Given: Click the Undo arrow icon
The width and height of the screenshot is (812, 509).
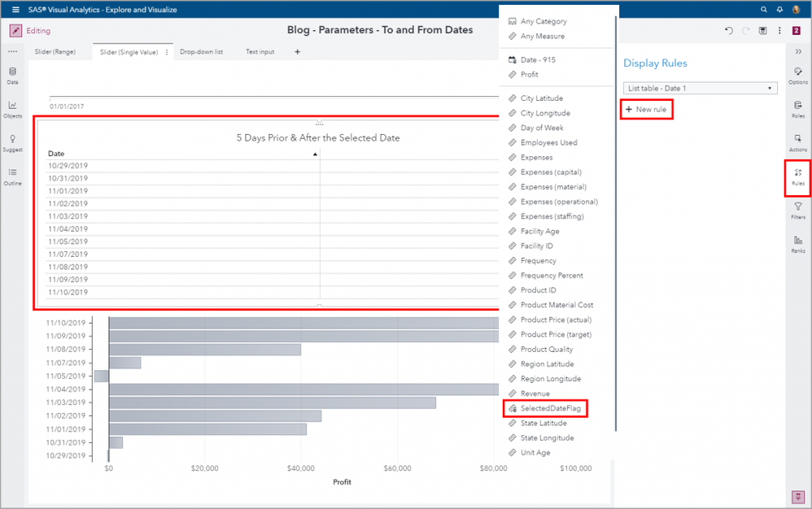Looking at the screenshot, I should tap(729, 31).
